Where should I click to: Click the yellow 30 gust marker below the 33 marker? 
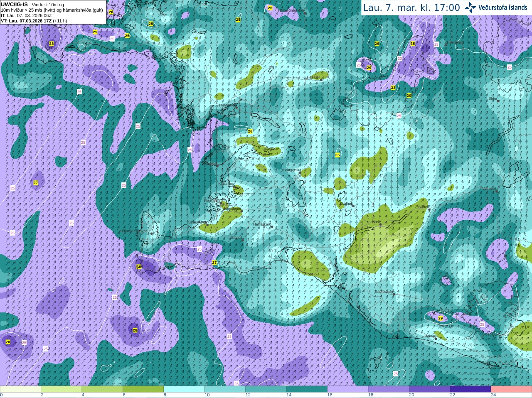[x=409, y=96]
